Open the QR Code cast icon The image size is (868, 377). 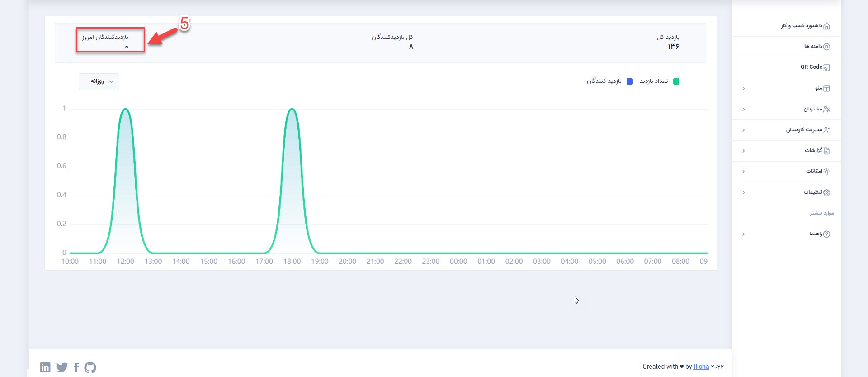point(827,67)
